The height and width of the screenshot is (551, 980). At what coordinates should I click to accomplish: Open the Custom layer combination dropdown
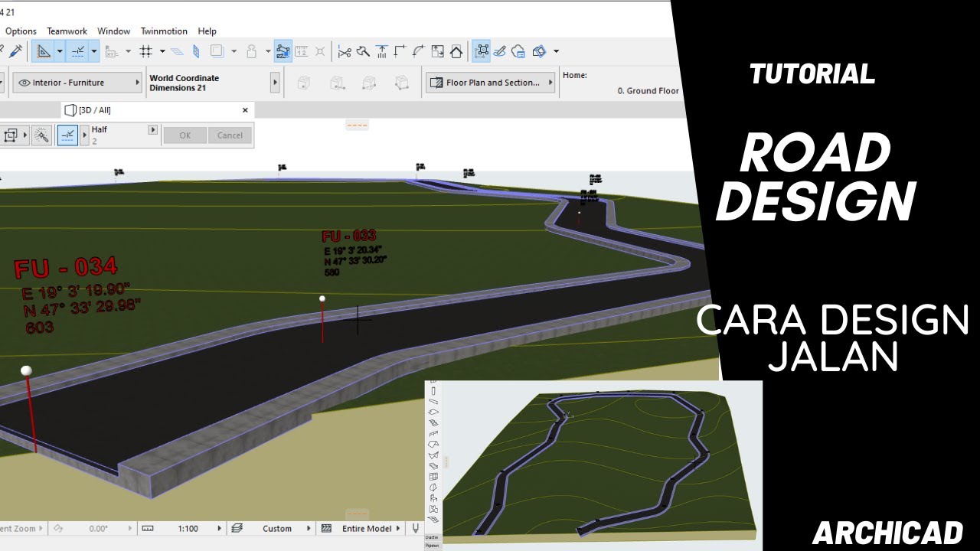pyautogui.click(x=279, y=529)
